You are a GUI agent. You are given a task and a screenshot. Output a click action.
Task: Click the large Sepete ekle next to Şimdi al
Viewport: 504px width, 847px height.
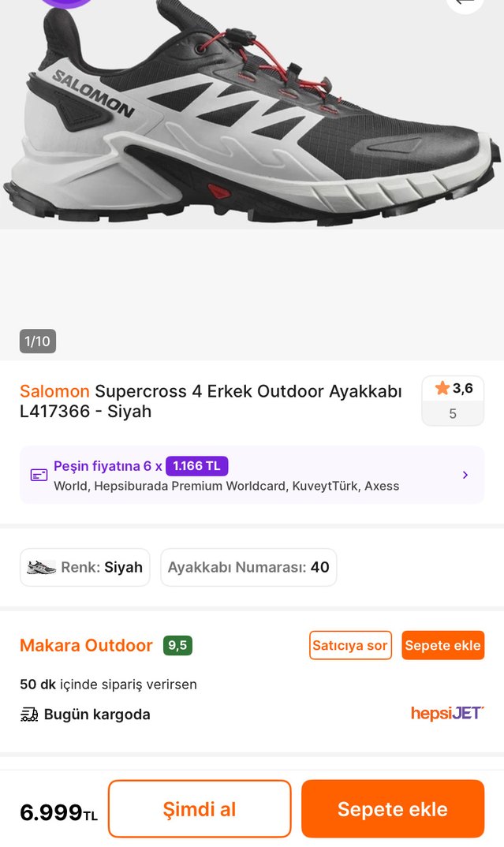click(392, 808)
